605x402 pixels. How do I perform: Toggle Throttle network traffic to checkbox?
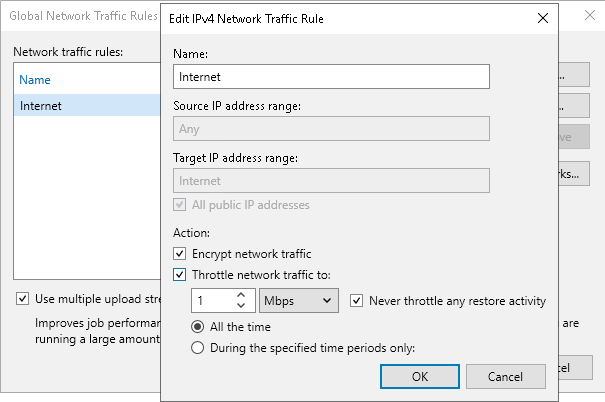[179, 275]
